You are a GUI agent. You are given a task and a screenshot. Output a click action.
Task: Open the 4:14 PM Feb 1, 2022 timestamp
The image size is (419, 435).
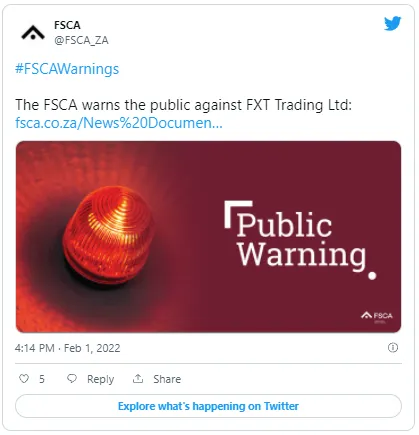click(67, 348)
